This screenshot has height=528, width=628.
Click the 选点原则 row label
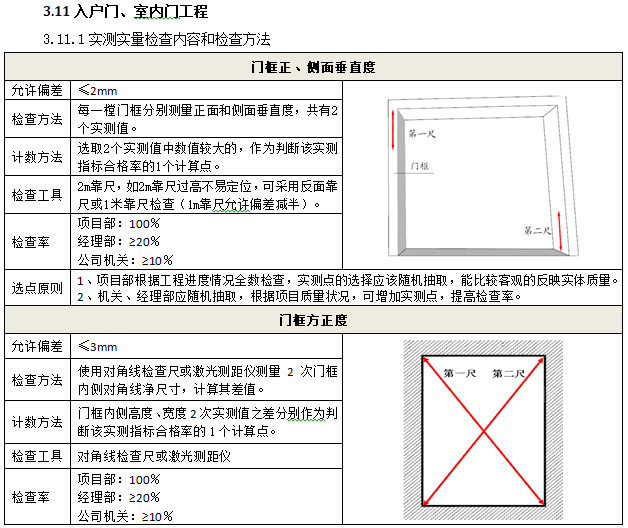(36, 288)
